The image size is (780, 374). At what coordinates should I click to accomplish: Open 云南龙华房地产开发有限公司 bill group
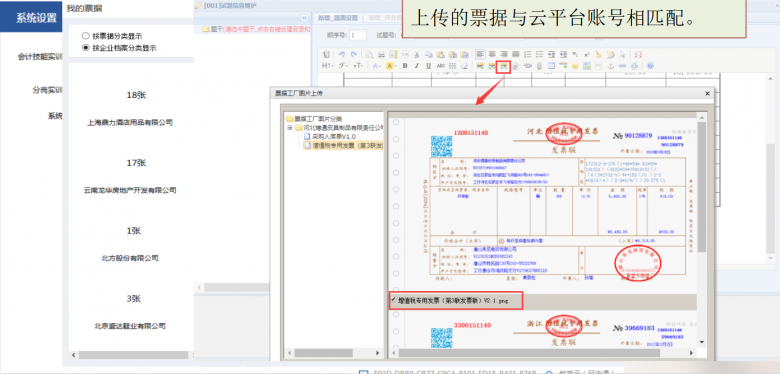[130, 190]
